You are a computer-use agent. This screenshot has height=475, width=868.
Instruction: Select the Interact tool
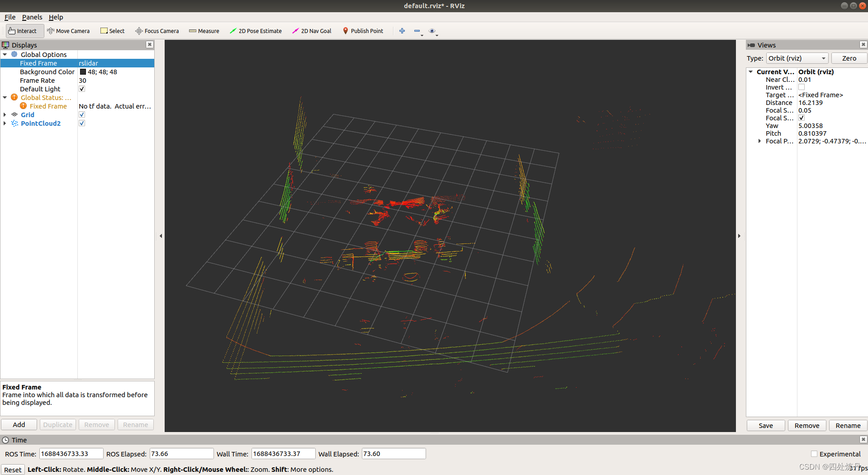(x=24, y=31)
